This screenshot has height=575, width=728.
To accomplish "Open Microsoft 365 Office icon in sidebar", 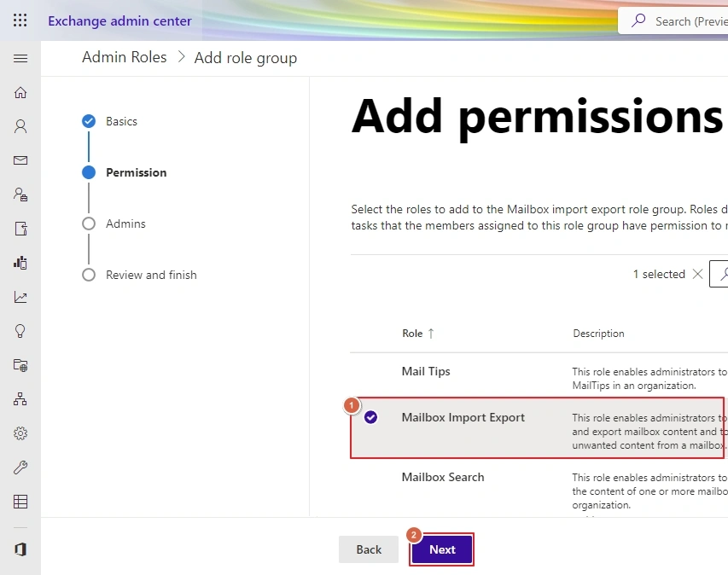I will click(x=20, y=549).
